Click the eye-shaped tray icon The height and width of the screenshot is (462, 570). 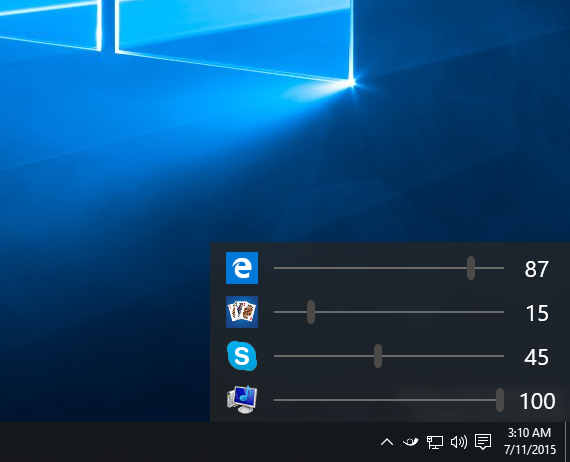click(411, 442)
